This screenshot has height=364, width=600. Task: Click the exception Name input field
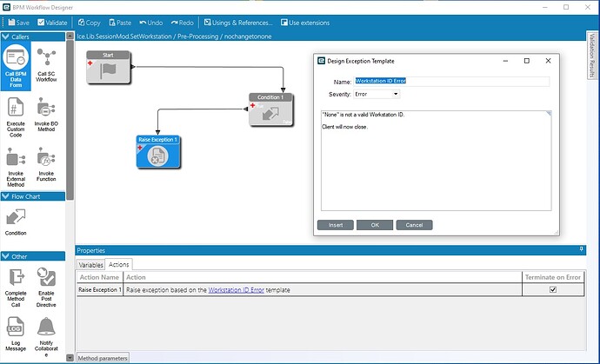pyautogui.click(x=451, y=81)
